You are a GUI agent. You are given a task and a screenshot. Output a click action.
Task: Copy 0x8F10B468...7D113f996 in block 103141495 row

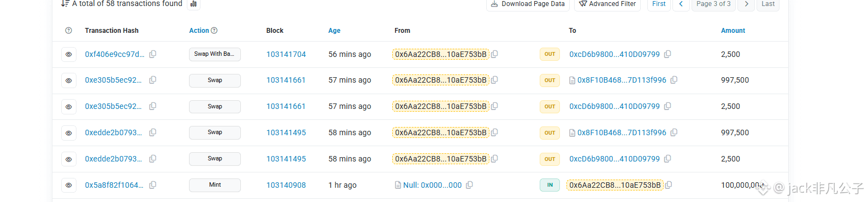coord(674,132)
